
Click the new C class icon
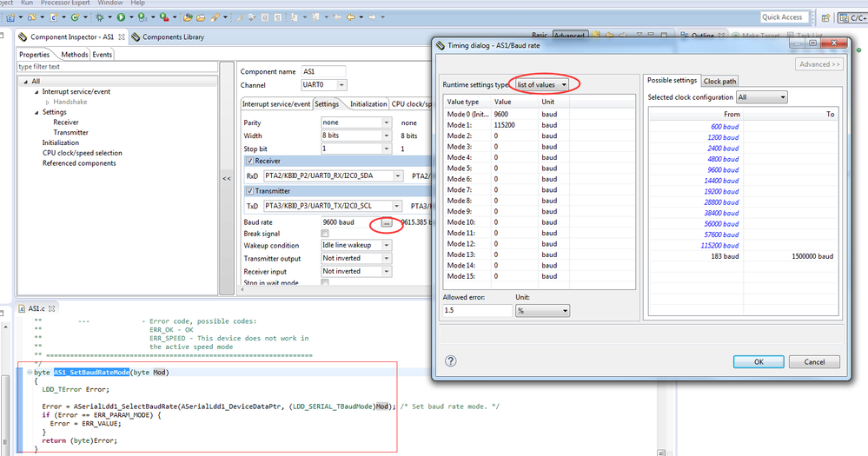[75, 17]
